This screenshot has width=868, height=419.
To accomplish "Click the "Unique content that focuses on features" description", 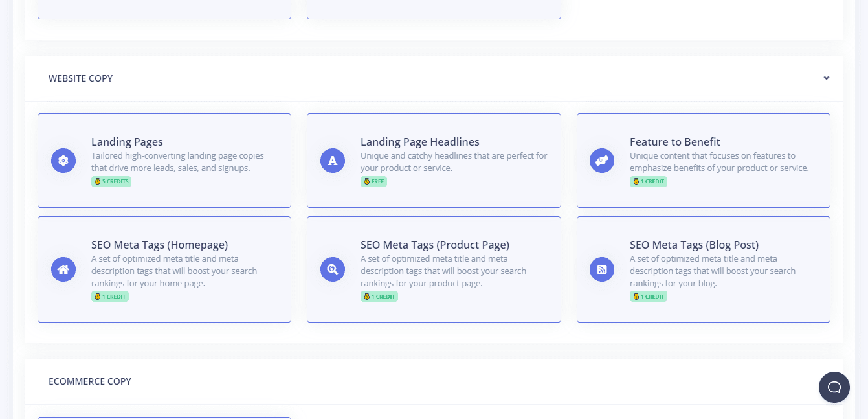I will (x=719, y=162).
